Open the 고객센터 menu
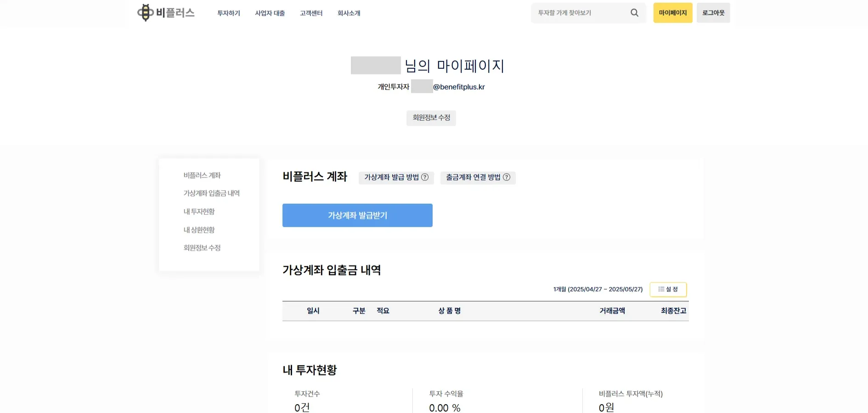Screen dimensions: 868x413 pyautogui.click(x=311, y=13)
